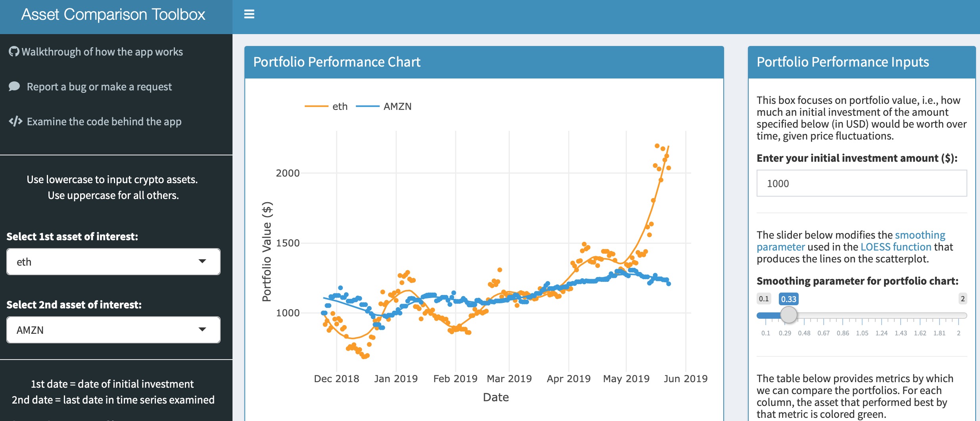Screen dimensions: 980x421
Task: Click the arrow on the eth dropdown
Action: coord(202,261)
